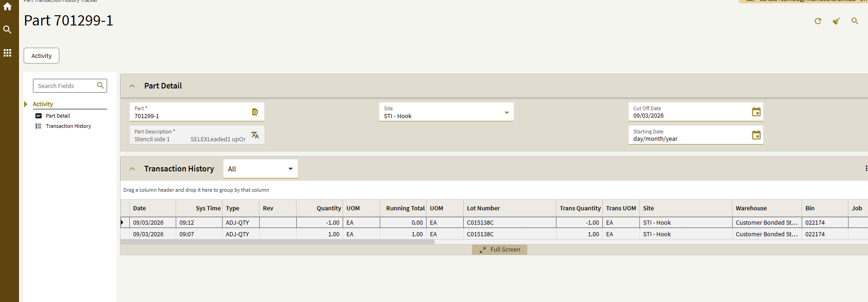The image size is (868, 302).
Task: Click Running Total 0.00 cell
Action: pos(403,223)
